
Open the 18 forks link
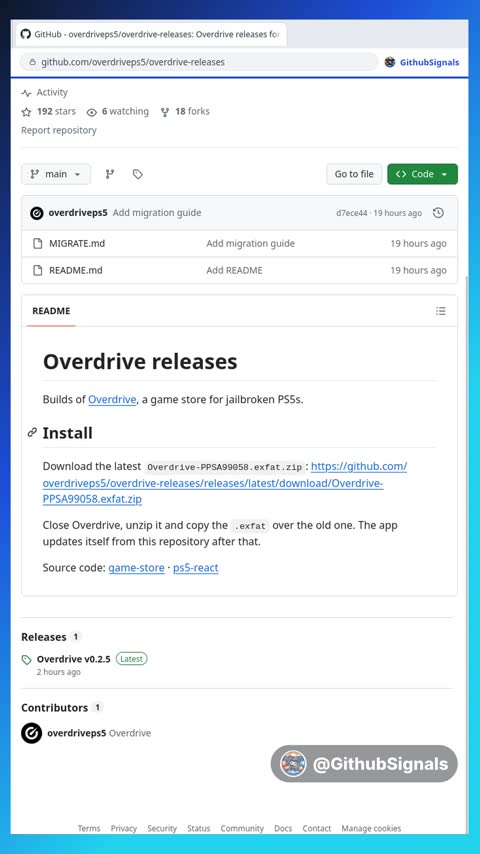click(192, 111)
